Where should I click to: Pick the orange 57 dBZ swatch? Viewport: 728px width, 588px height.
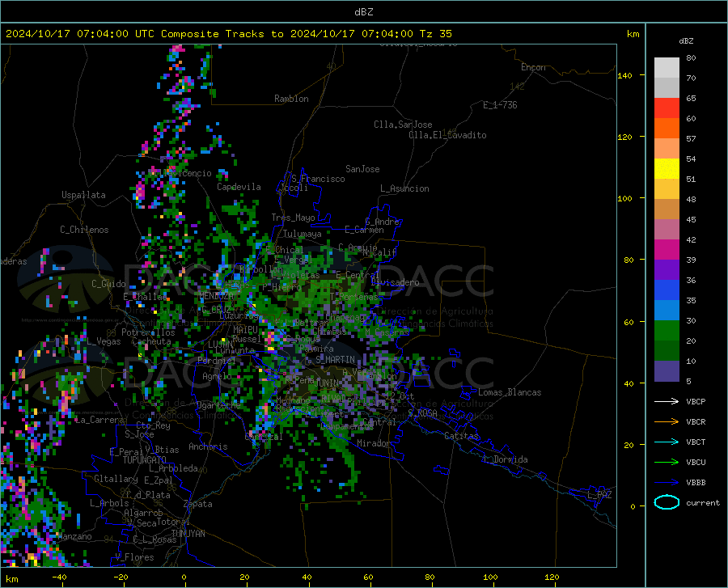667,129
